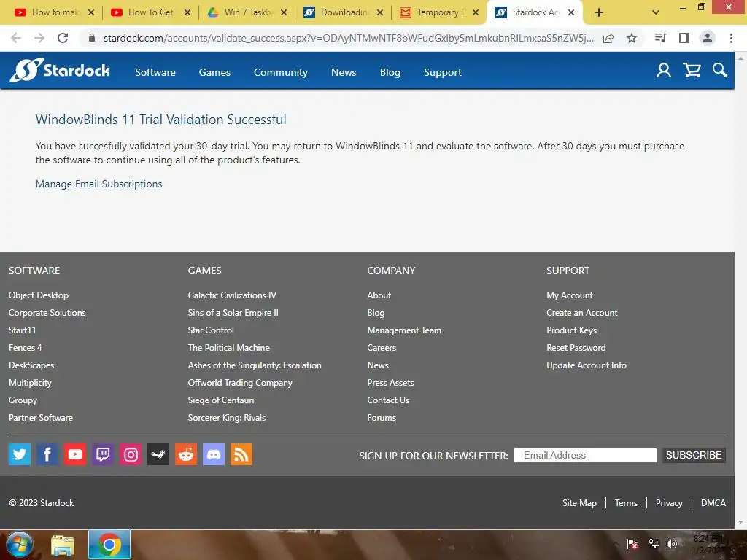
Task: Open Stardock's Twitter icon
Action: tap(20, 454)
